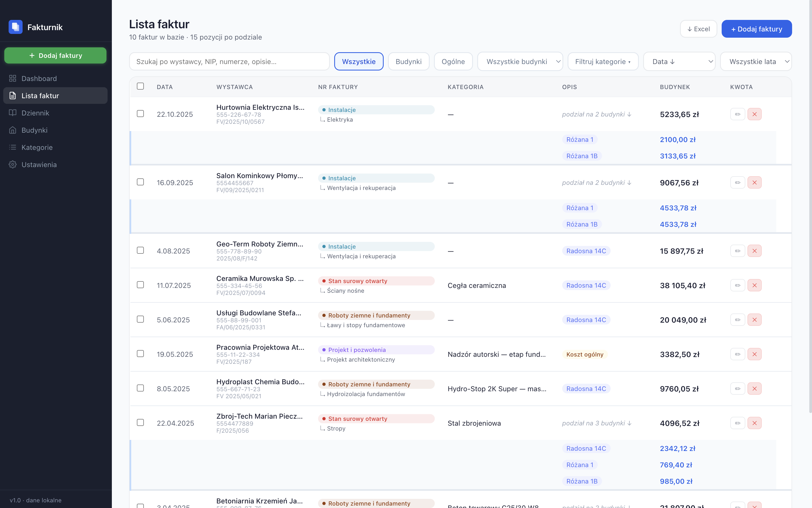Delete the Hydroplast Chemia invoice
Viewport: 812px width, 508px height.
754,389
